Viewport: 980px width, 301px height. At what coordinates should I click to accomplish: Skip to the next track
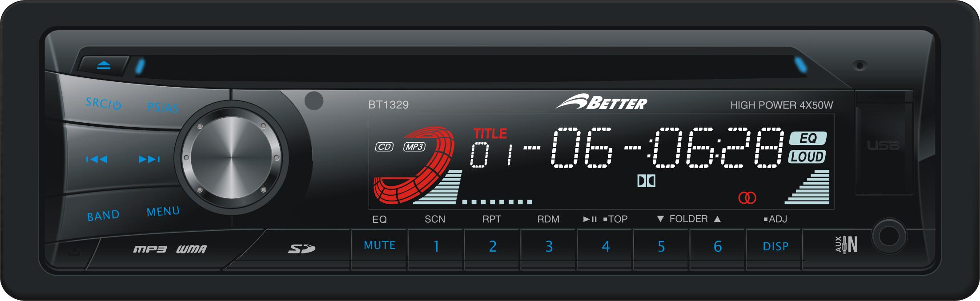(149, 159)
